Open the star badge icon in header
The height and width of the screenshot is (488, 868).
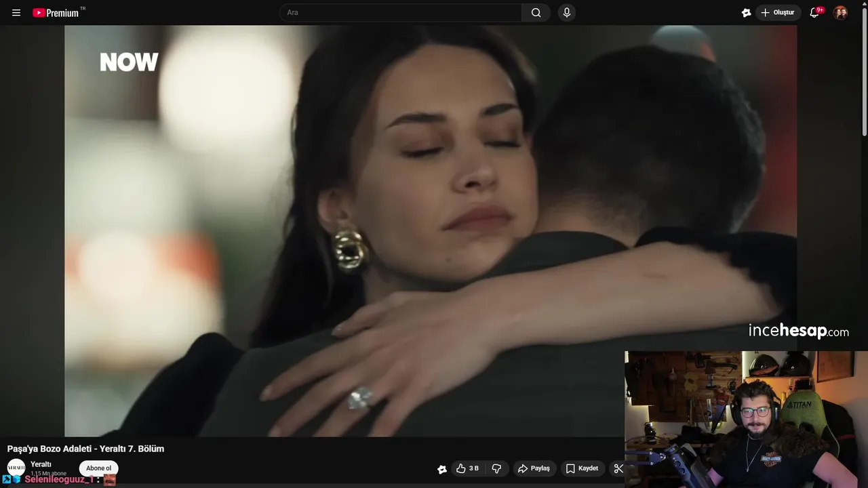[747, 13]
